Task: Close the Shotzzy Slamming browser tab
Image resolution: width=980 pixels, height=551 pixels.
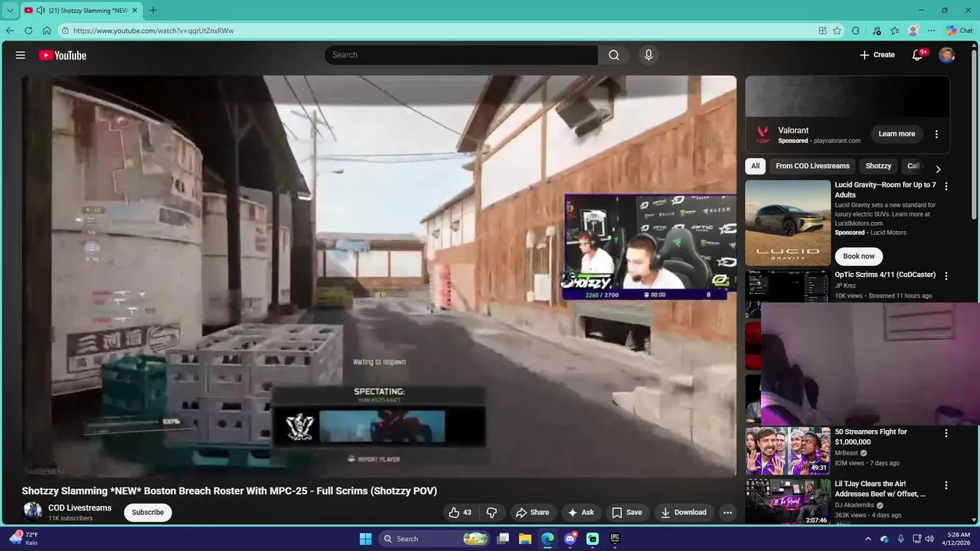Action: point(135,10)
